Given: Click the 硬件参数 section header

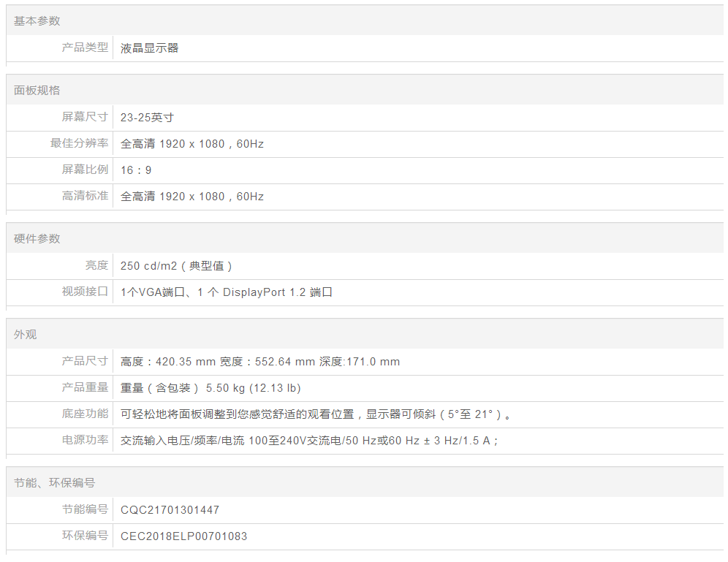Looking at the screenshot, I should pyautogui.click(x=37, y=239).
